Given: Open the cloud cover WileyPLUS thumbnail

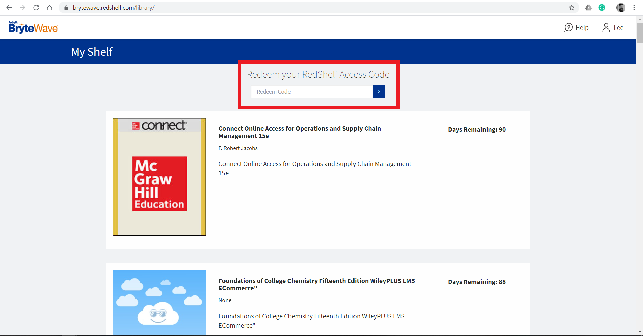Looking at the screenshot, I should 159,302.
